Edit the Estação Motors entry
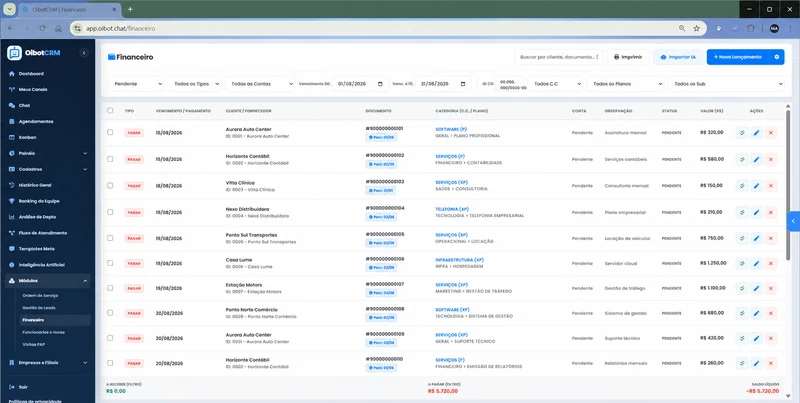The width and height of the screenshot is (800, 403). (x=756, y=288)
